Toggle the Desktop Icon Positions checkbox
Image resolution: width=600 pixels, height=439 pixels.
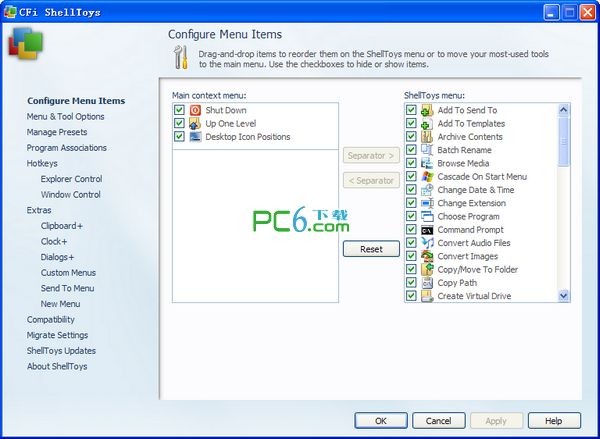pos(179,137)
